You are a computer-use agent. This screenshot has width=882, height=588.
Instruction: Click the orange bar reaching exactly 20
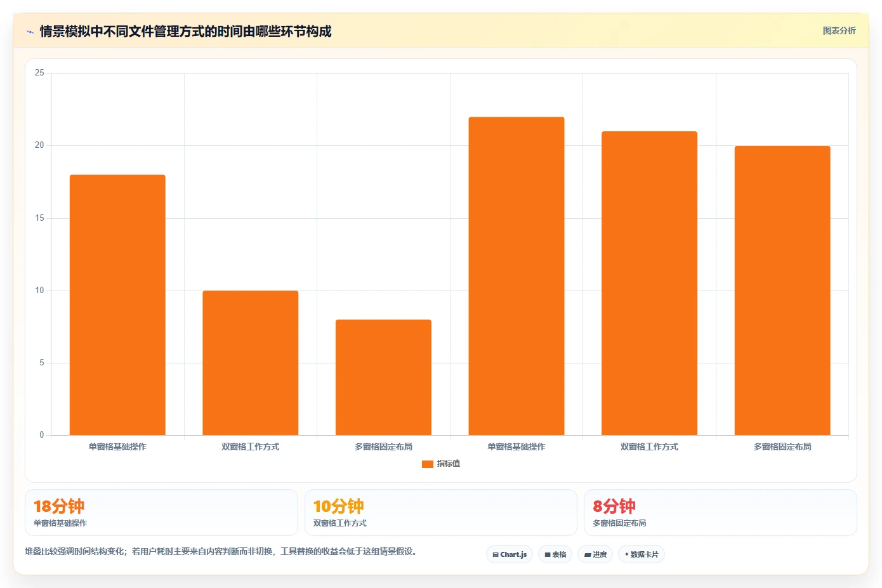(x=782, y=291)
